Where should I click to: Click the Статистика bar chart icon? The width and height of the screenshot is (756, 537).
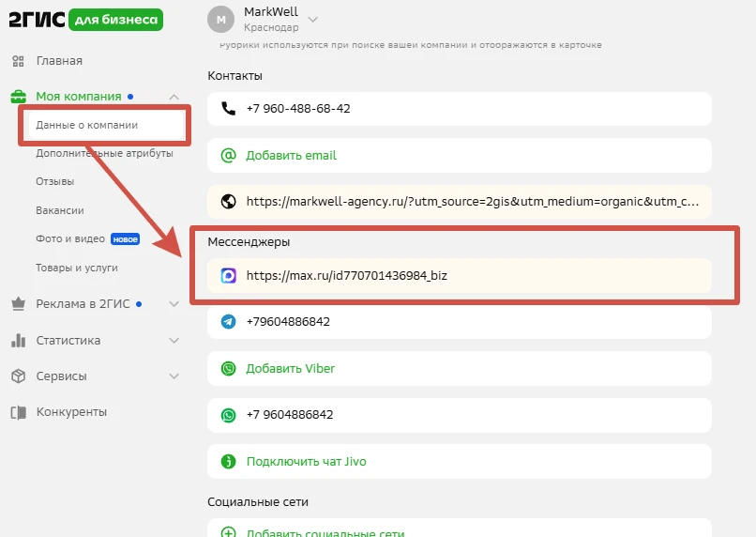19,340
